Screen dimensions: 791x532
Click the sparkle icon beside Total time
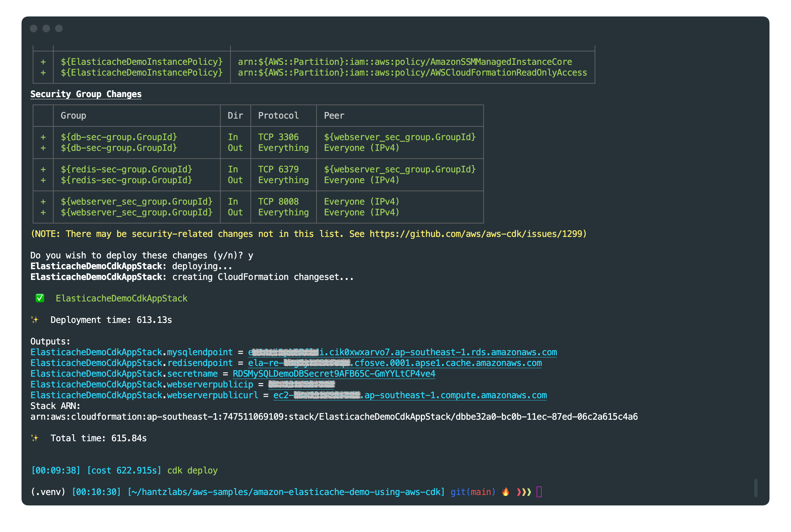(x=34, y=438)
